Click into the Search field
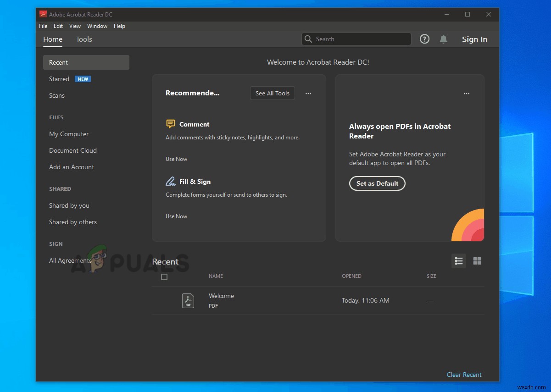 coord(360,39)
